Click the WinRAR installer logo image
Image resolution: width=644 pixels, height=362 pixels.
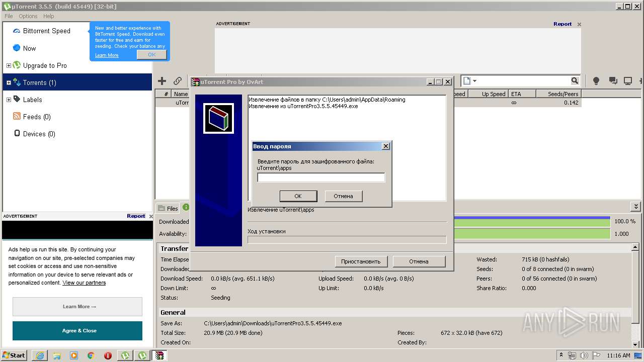[x=218, y=119]
